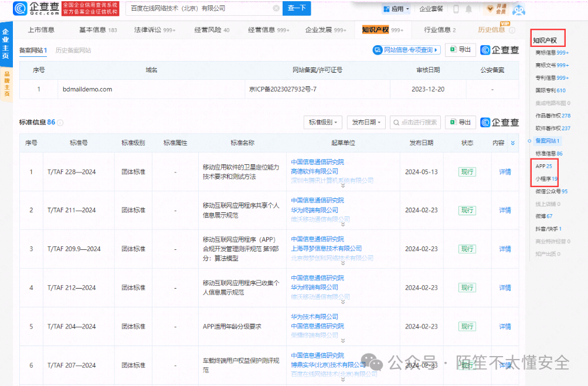Click the Excel icon on the 导出 export button
588x386 pixels.
tap(454, 50)
